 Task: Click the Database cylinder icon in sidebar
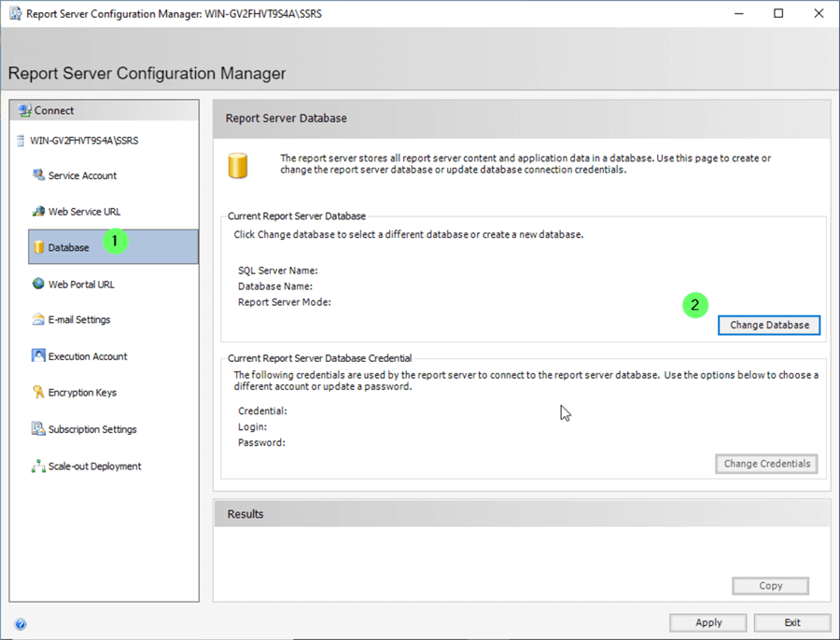(38, 247)
